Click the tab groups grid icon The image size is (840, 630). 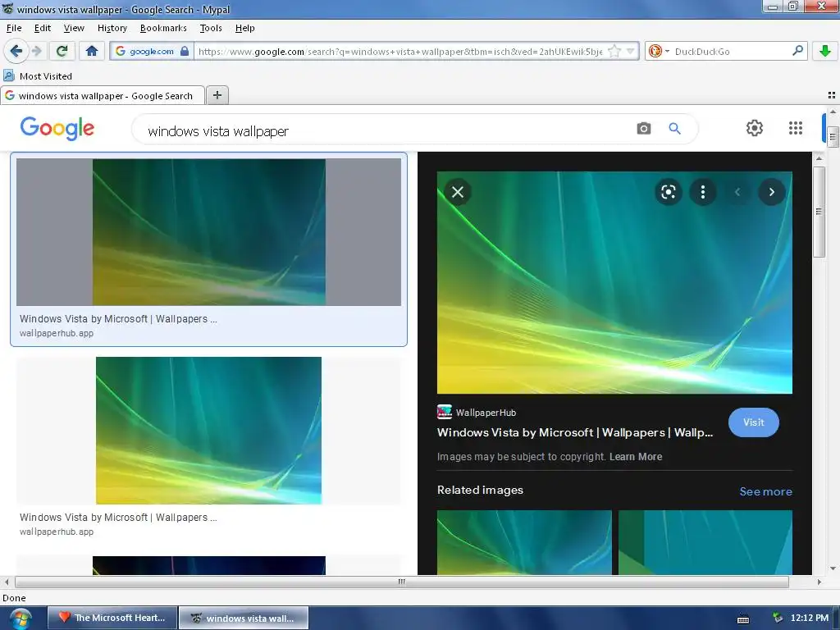tap(832, 95)
